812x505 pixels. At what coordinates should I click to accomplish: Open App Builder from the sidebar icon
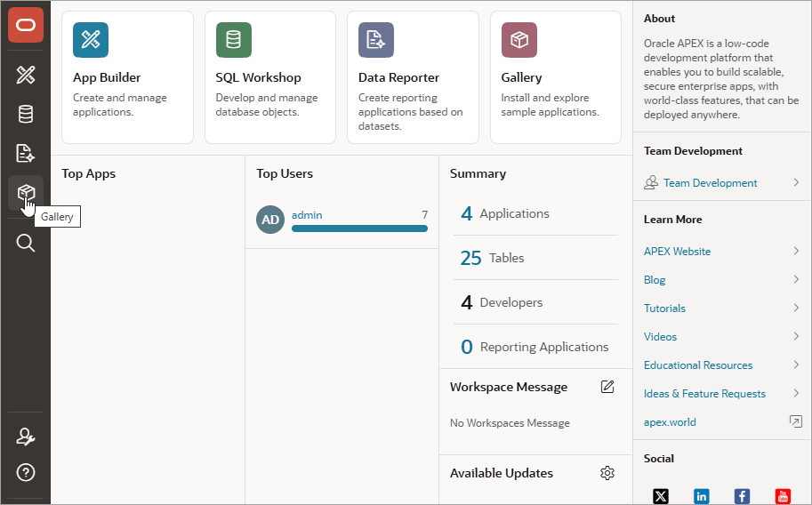click(26, 75)
